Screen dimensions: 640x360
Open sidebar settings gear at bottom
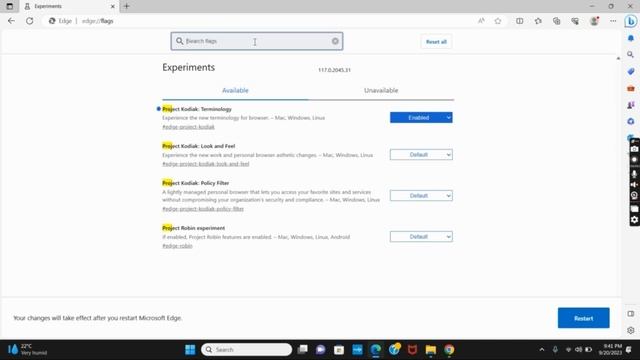click(631, 330)
